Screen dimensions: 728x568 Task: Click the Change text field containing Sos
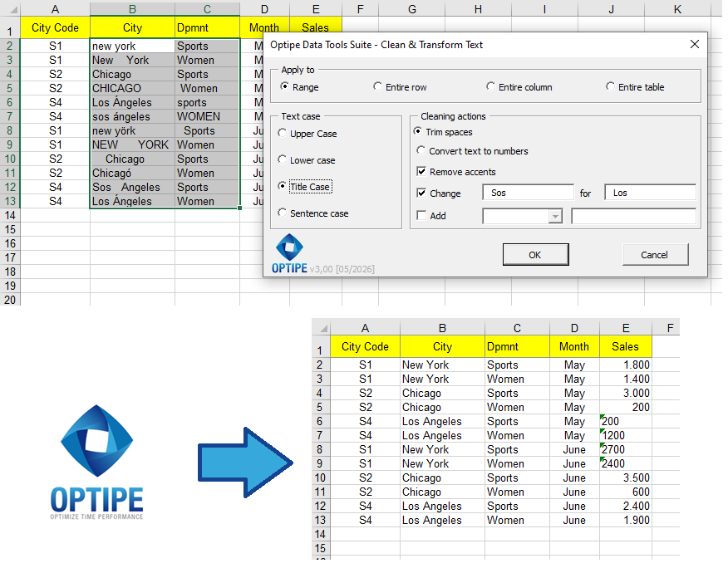pyautogui.click(x=528, y=193)
